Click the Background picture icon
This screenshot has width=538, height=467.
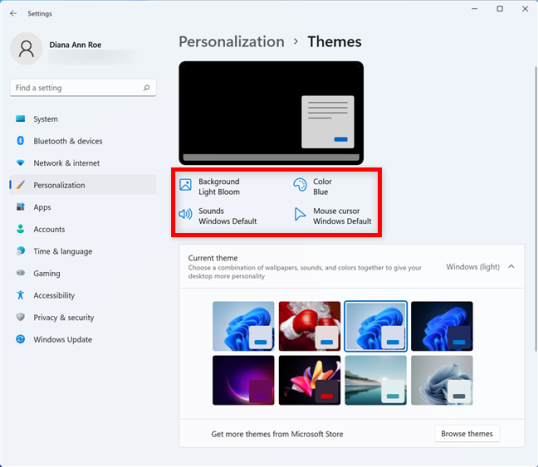pyautogui.click(x=186, y=185)
